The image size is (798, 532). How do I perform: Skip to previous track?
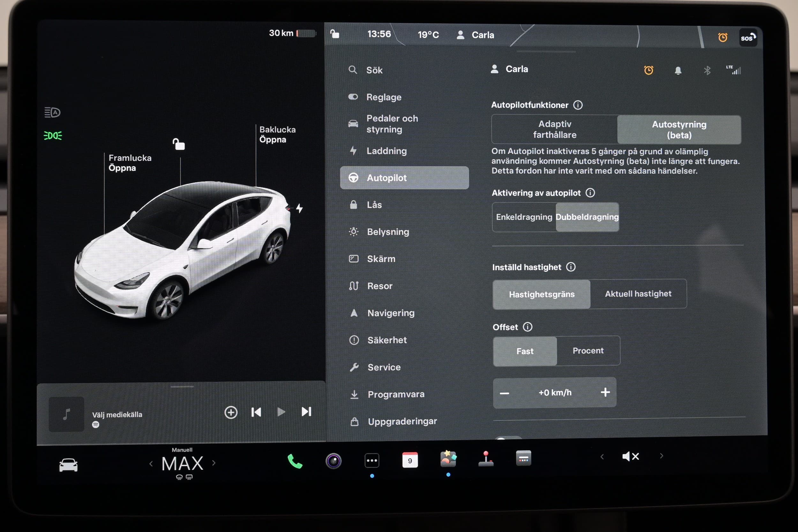256,412
